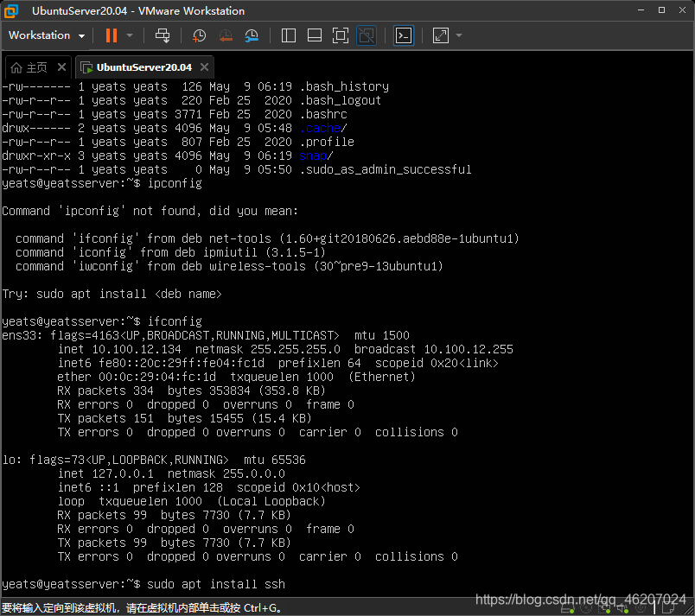Click the net-tools ifconfig suggestion line

point(267,238)
